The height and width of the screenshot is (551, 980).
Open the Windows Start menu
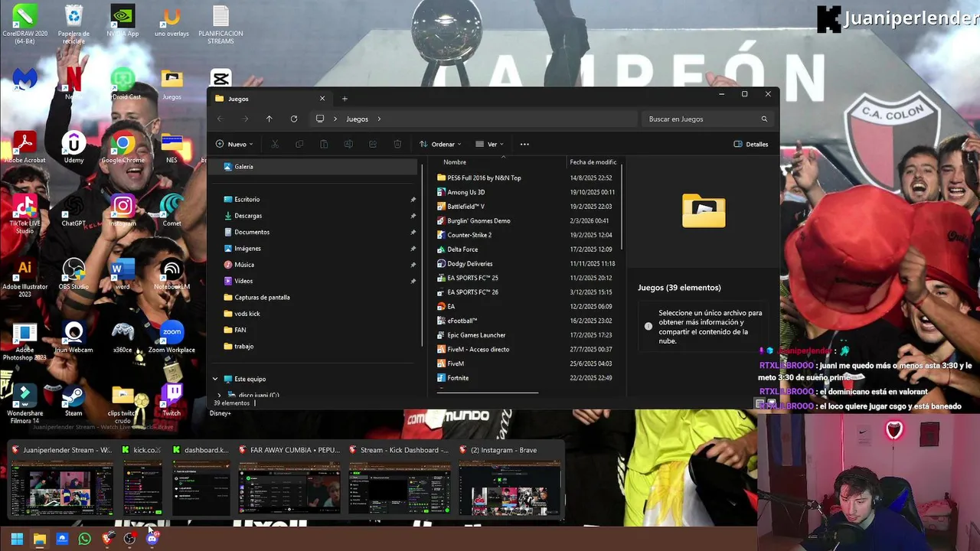click(x=17, y=539)
